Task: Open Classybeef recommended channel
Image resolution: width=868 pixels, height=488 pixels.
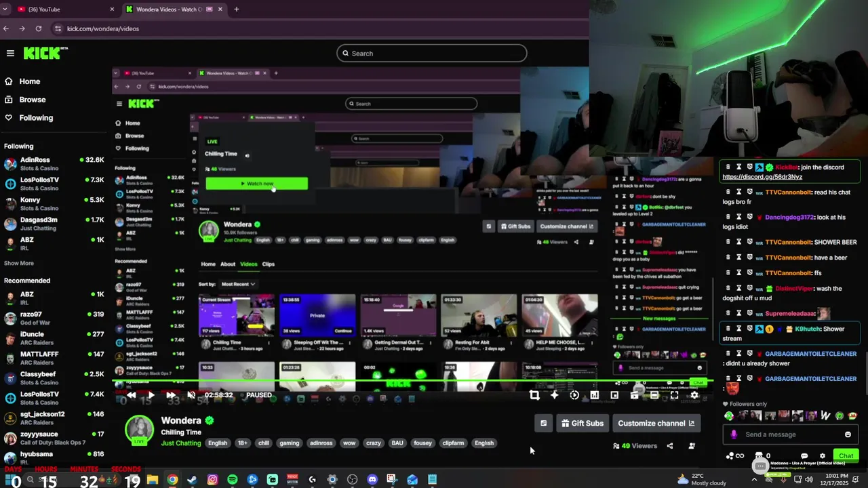Action: tap(54, 378)
